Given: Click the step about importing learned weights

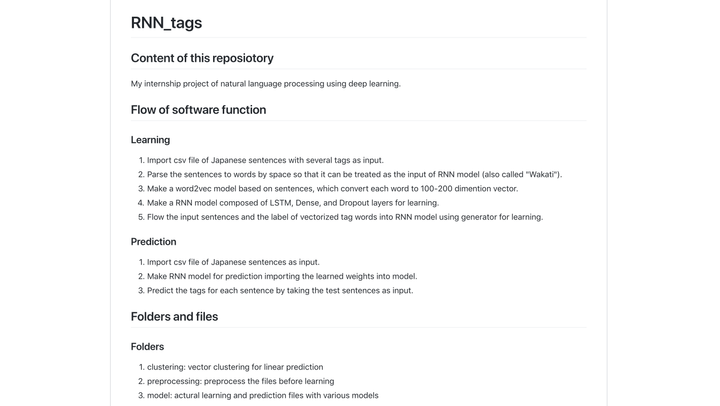Looking at the screenshot, I should pos(282,276).
